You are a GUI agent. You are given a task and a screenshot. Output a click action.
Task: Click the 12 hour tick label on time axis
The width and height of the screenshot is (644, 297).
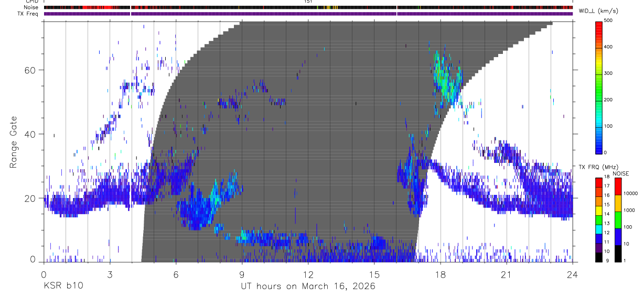[308, 274]
